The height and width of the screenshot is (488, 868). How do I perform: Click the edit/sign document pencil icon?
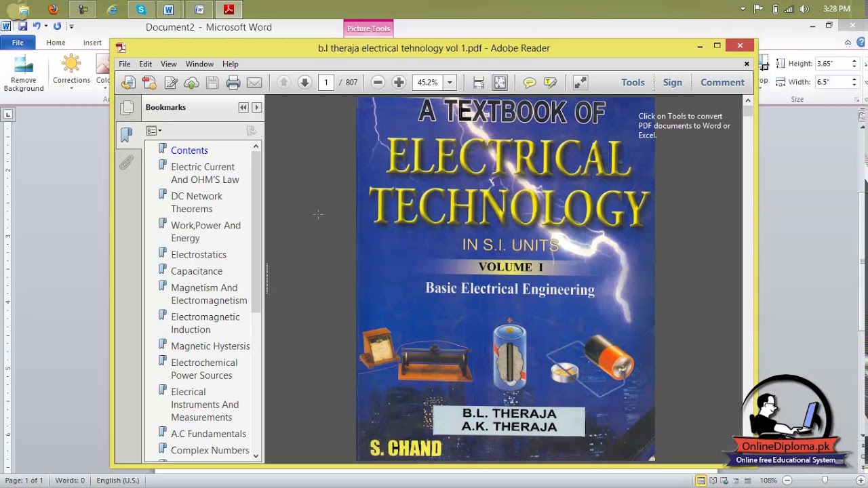tap(170, 83)
